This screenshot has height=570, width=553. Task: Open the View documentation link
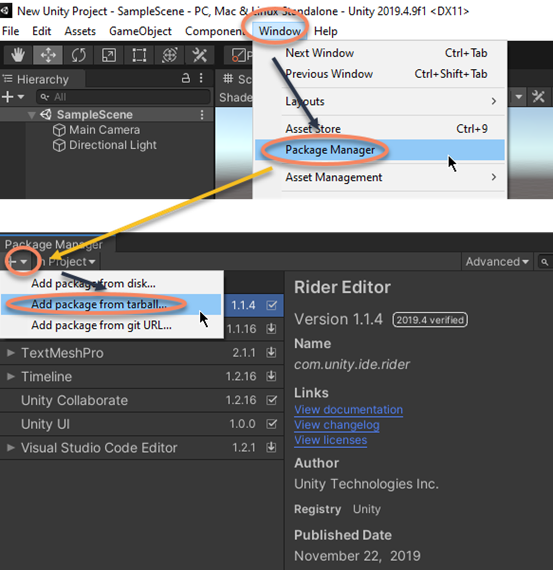point(348,410)
